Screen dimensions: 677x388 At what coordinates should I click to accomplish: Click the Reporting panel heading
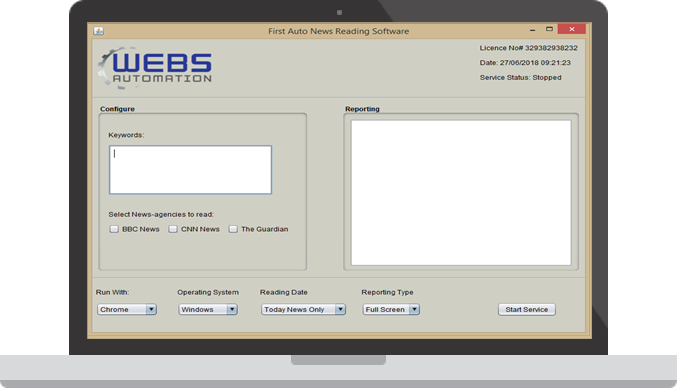362,109
